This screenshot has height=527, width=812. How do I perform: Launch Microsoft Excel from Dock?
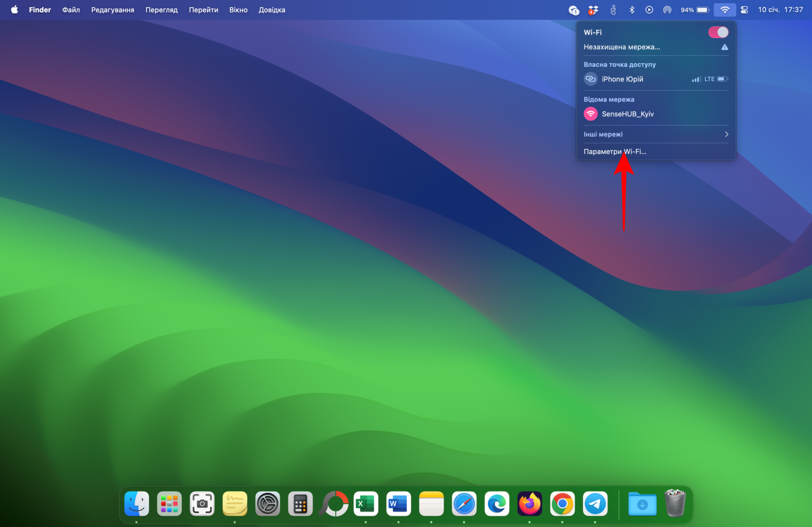click(366, 504)
